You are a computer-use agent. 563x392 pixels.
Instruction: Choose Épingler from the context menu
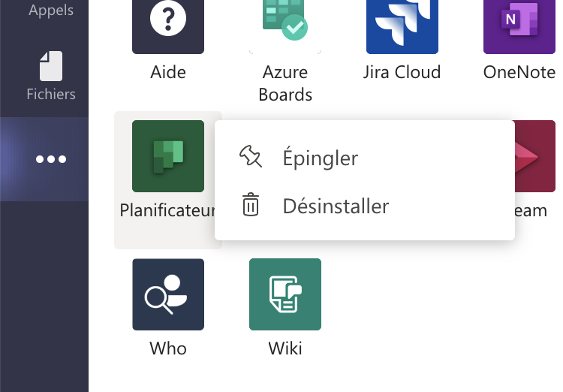pyautogui.click(x=320, y=158)
